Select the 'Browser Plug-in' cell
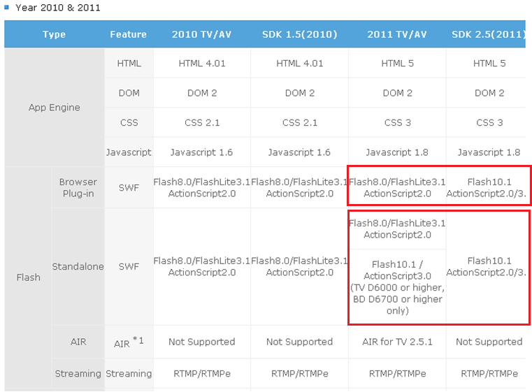The image size is (532, 392). pos(78,187)
